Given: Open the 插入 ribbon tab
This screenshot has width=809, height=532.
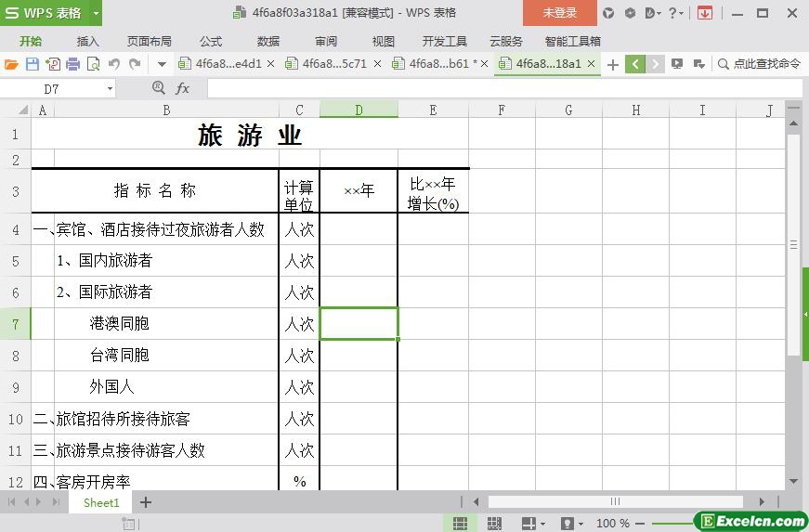Looking at the screenshot, I should [x=87, y=41].
